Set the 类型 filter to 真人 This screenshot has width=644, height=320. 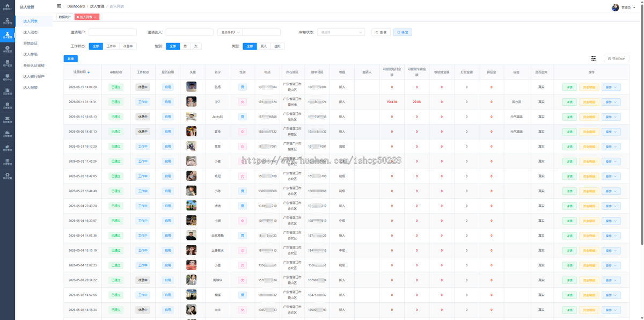coord(264,46)
